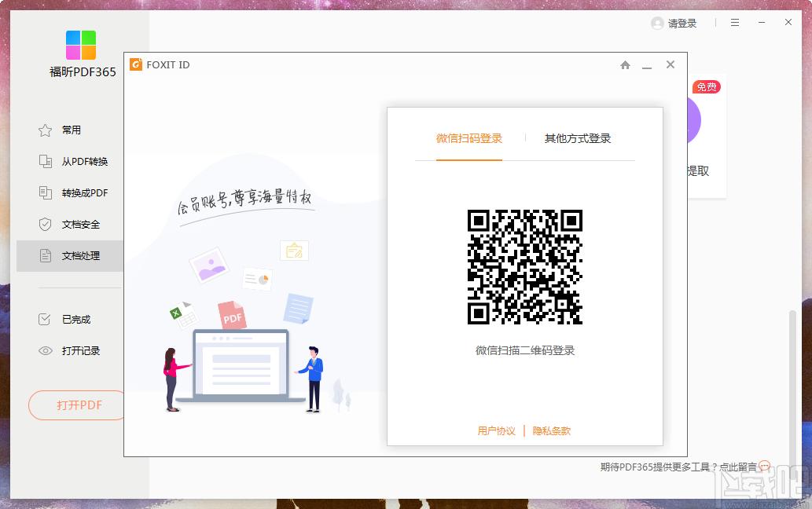The width and height of the screenshot is (812, 509).
Task: Click the 转换成PDF sidebar icon
Action: pos(45,193)
